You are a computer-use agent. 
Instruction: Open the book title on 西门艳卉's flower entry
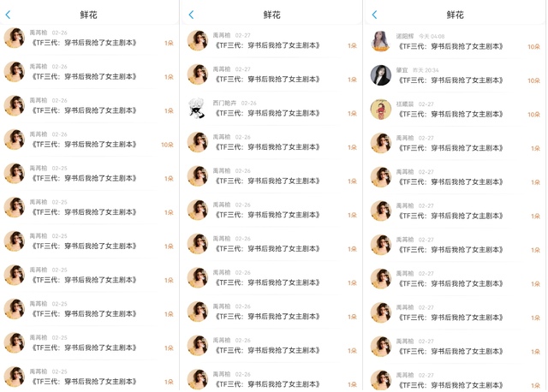267,113
